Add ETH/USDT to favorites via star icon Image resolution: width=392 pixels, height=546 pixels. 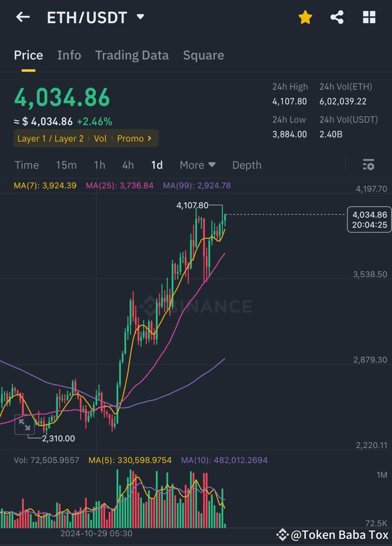point(305,17)
